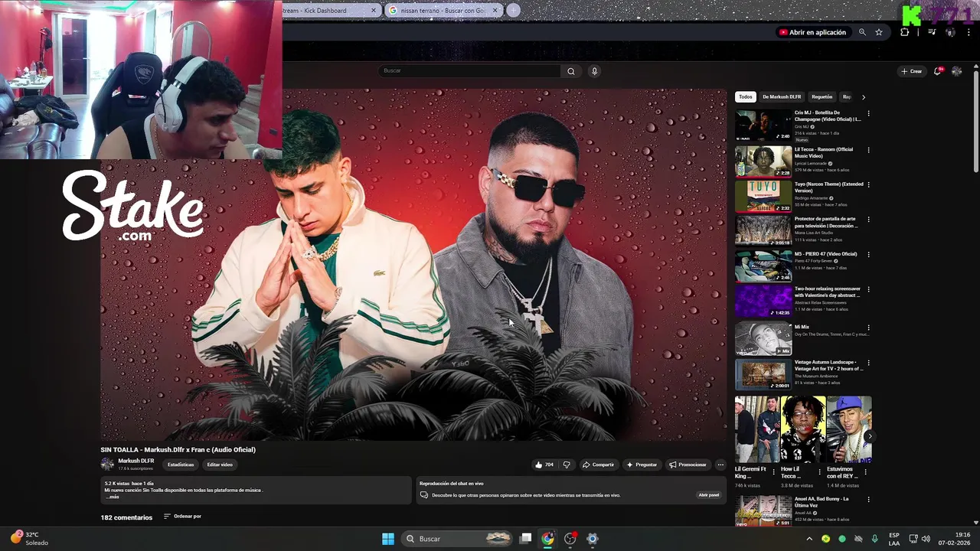Viewport: 980px width, 551px height.
Task: Open the Estuvimos con el REY Short
Action: coord(849,429)
